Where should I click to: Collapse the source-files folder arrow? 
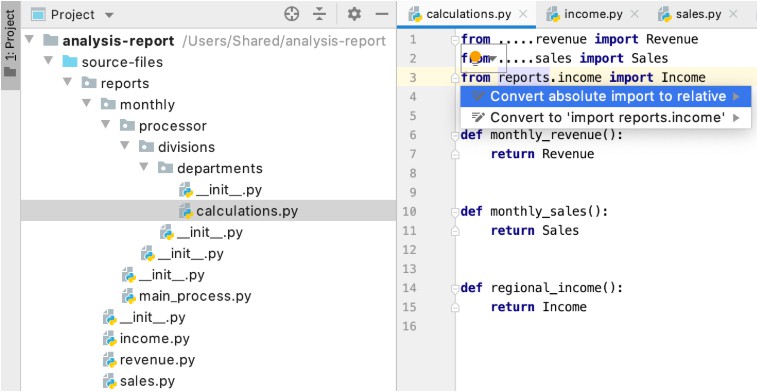click(x=48, y=61)
